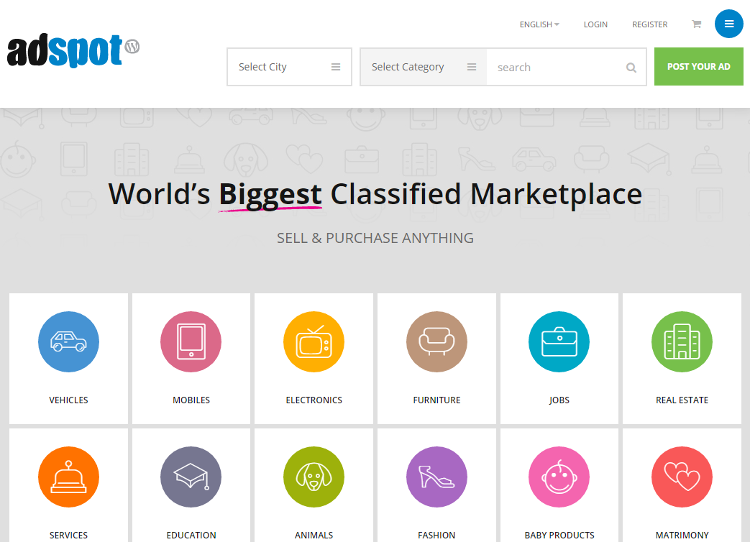Click the REAL ESTATE label
Screen dimensions: 750x542
682,400
